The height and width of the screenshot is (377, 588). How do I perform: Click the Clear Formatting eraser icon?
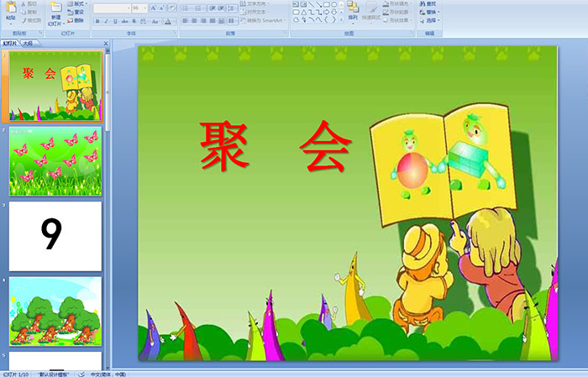click(x=172, y=8)
